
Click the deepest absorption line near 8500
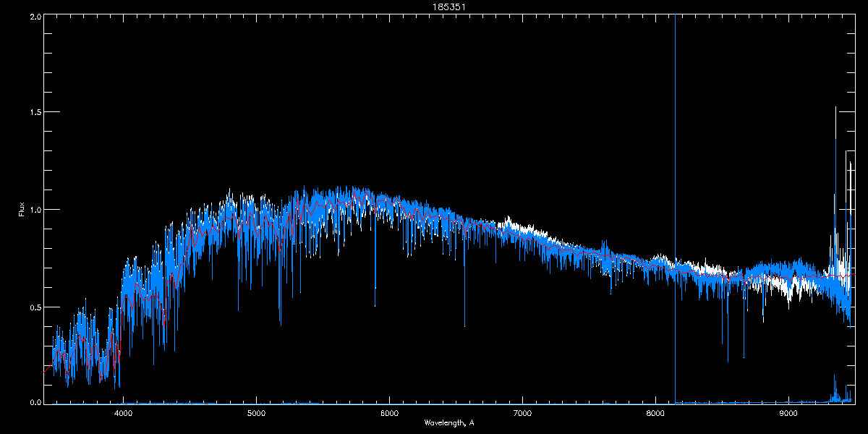(x=728, y=360)
